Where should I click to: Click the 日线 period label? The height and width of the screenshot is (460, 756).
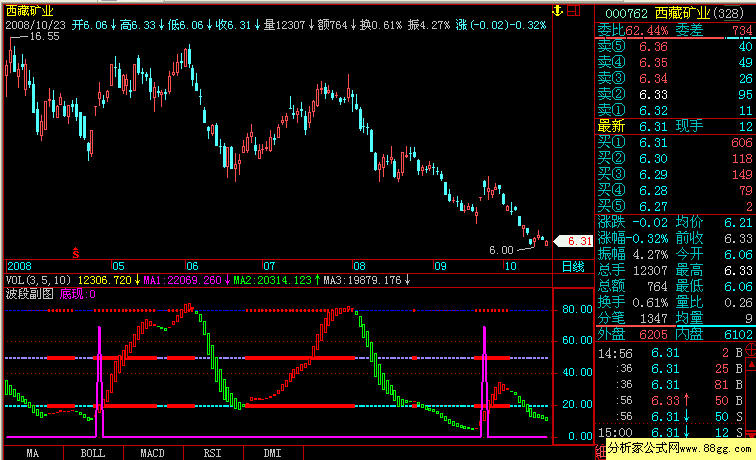(573, 267)
